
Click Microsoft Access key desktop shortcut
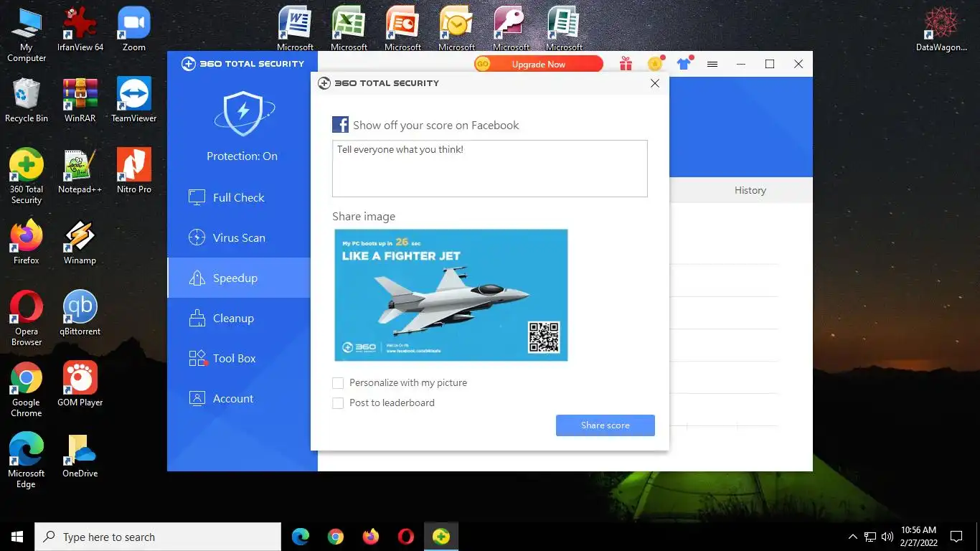(x=511, y=29)
